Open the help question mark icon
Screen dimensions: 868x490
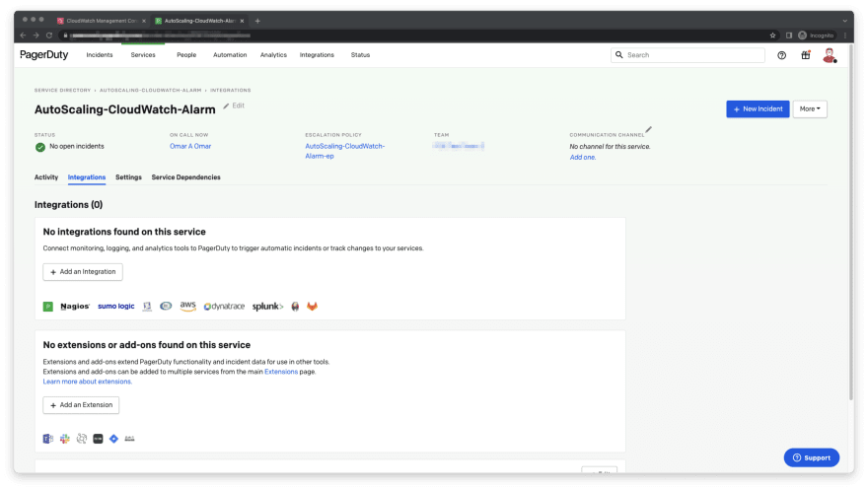[x=781, y=55]
